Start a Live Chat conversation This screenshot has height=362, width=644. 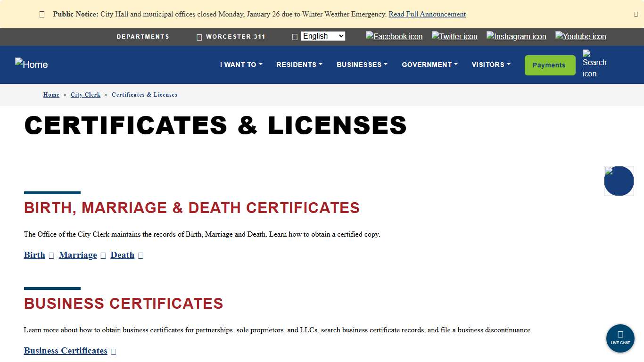(x=620, y=338)
